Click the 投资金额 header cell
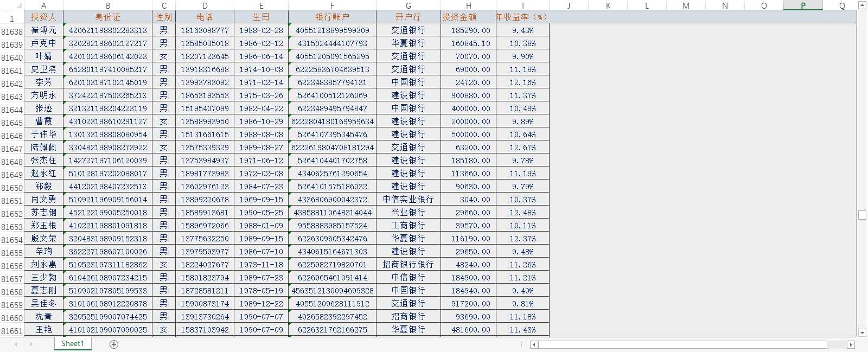868x352 pixels. tap(469, 17)
